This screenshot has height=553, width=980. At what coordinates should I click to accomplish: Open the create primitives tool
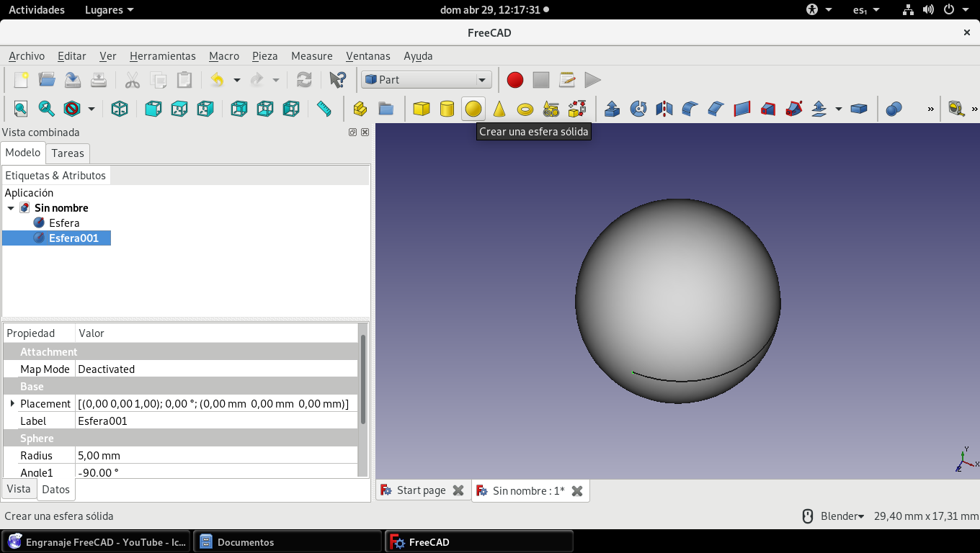pyautogui.click(x=551, y=109)
